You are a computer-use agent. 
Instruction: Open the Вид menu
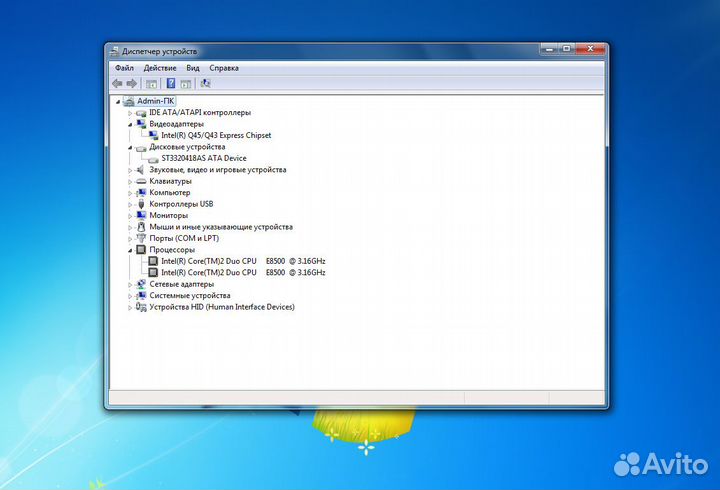[193, 68]
